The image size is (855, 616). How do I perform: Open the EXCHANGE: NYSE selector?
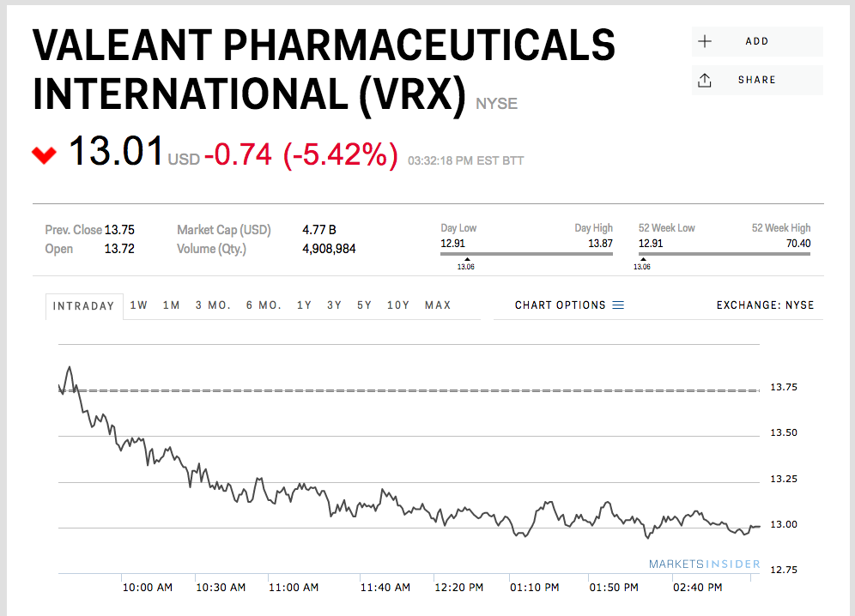coord(765,305)
